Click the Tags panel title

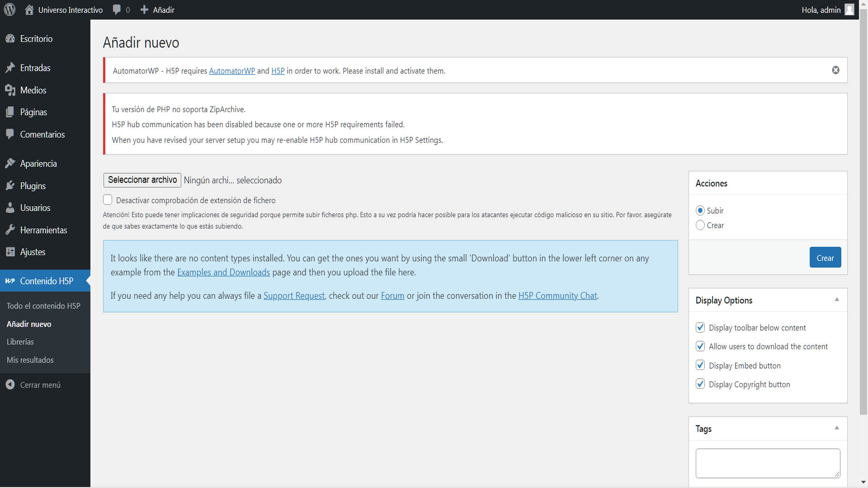coord(703,429)
